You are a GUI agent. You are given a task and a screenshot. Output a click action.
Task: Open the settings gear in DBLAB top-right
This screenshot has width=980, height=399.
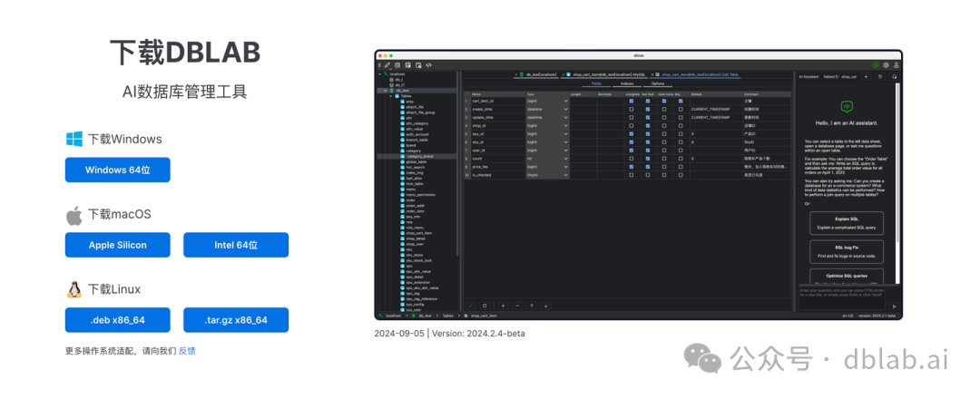[886, 65]
